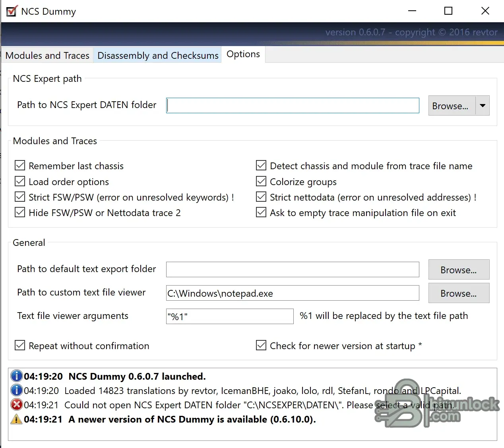Uncheck Hide FSW/PSW or Nettodata trace 2
Screen dimensions: 504x448
pyautogui.click(x=20, y=212)
